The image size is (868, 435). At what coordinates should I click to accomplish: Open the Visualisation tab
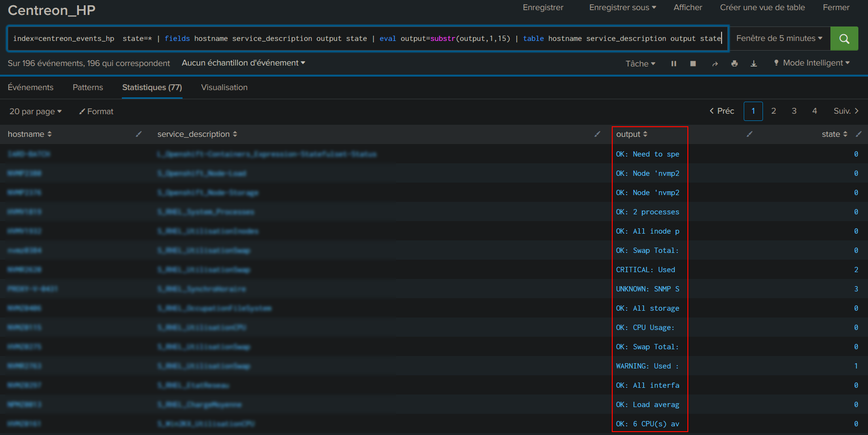click(x=224, y=87)
